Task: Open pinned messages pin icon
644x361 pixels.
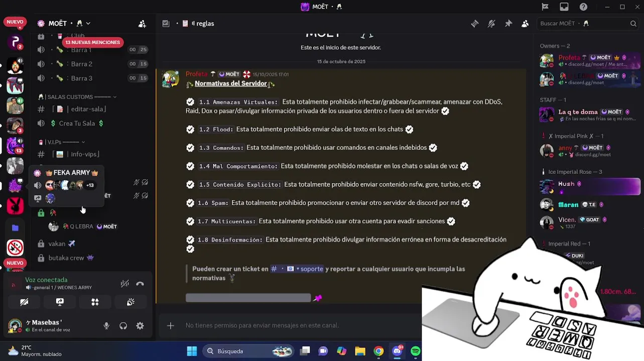Action: tap(508, 24)
